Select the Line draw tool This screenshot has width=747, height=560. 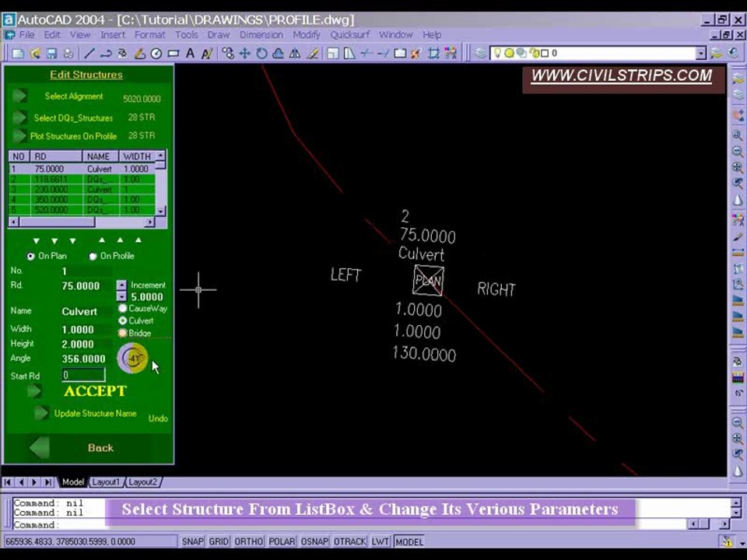click(x=89, y=54)
